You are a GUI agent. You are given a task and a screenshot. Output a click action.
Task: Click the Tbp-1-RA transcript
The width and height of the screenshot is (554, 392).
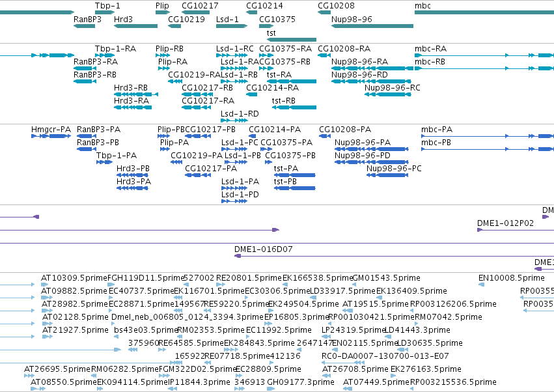coord(105,55)
